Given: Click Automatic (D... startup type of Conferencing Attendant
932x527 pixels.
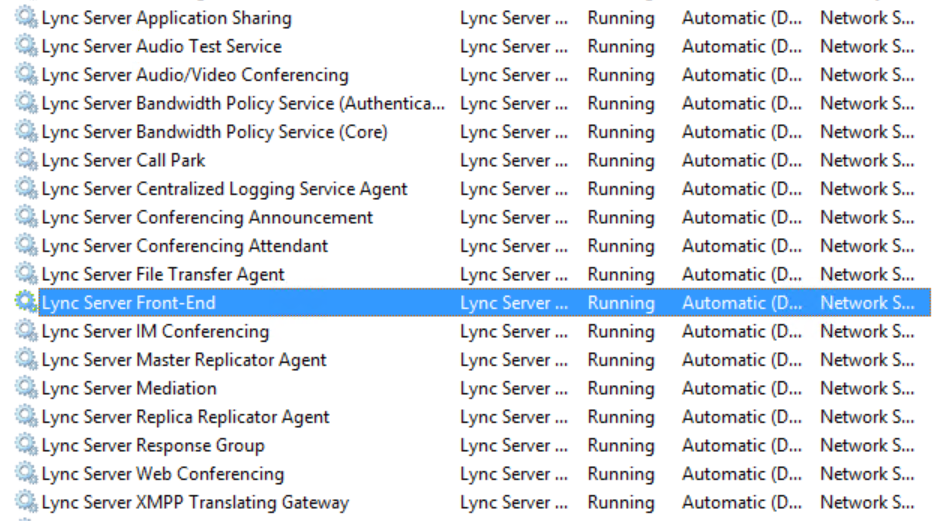Looking at the screenshot, I should click(x=742, y=246).
